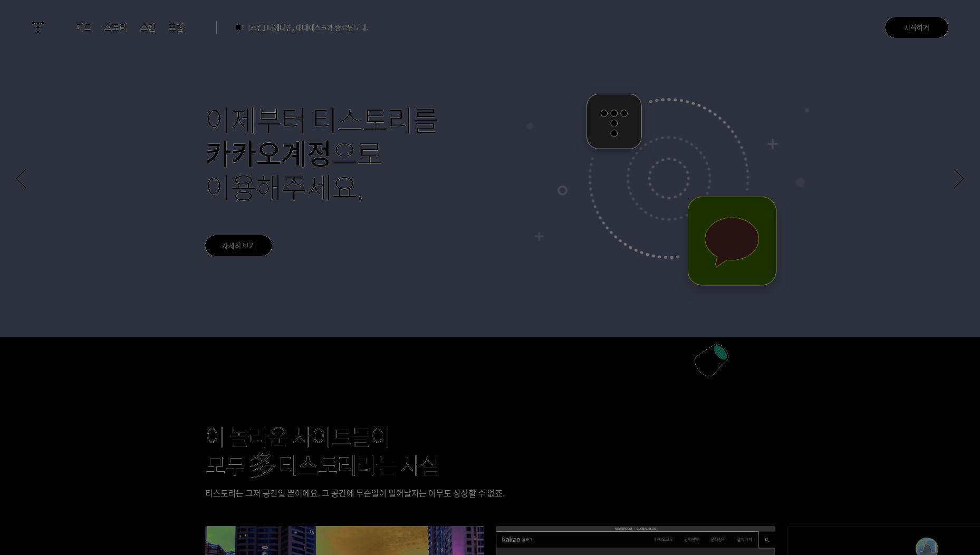Open the kakao 블로그 site thumbnail
The width and height of the screenshot is (980, 555).
(x=636, y=540)
